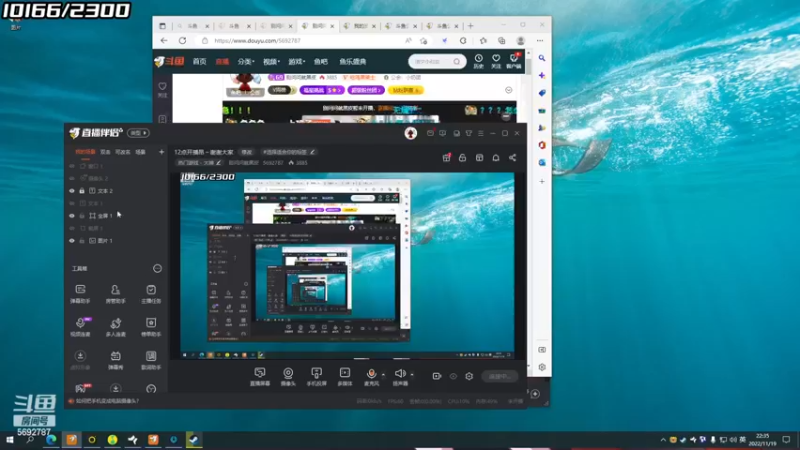Viewport: 800px width, 450px height.
Task: Show the hidden 窗口 1 layer
Action: point(72,166)
